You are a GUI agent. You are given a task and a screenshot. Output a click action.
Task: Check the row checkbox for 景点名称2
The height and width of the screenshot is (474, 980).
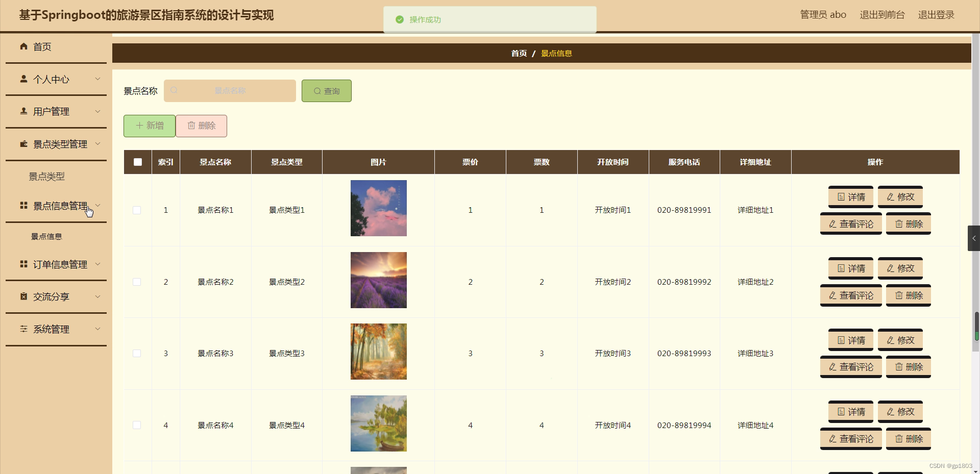tap(136, 281)
